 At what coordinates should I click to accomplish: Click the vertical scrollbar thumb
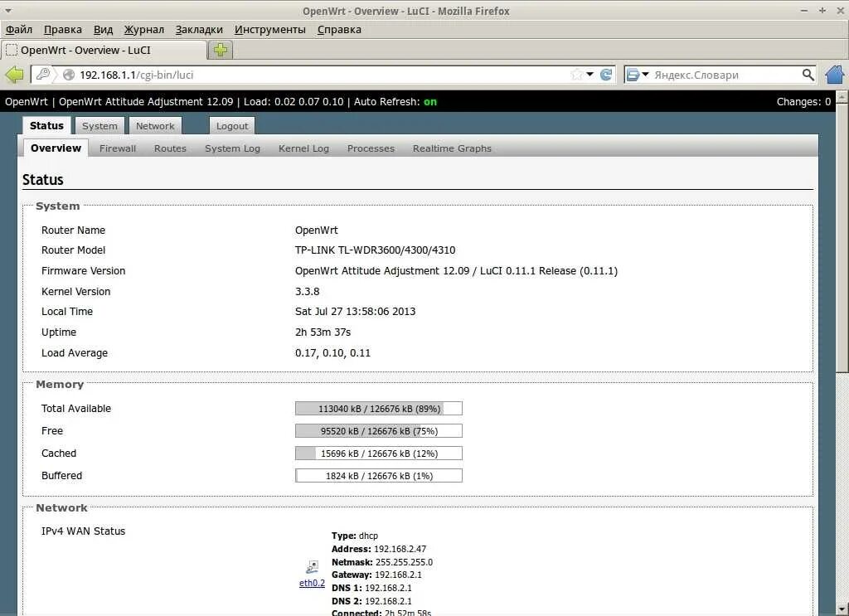click(842, 238)
